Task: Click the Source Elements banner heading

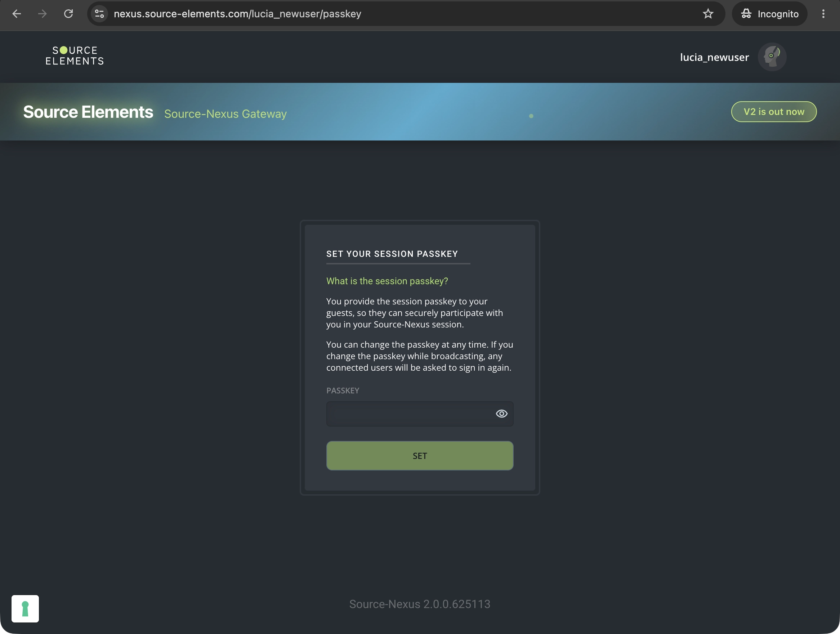Action: coord(88,112)
